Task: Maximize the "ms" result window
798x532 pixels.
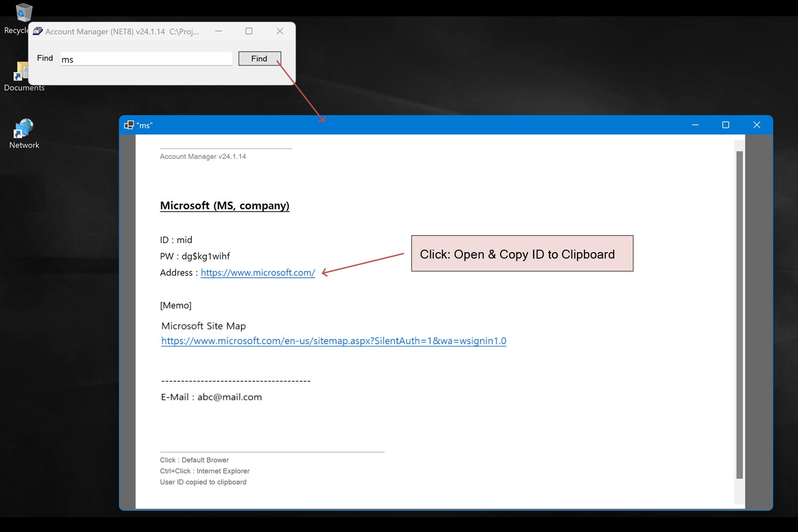Action: tap(726, 125)
